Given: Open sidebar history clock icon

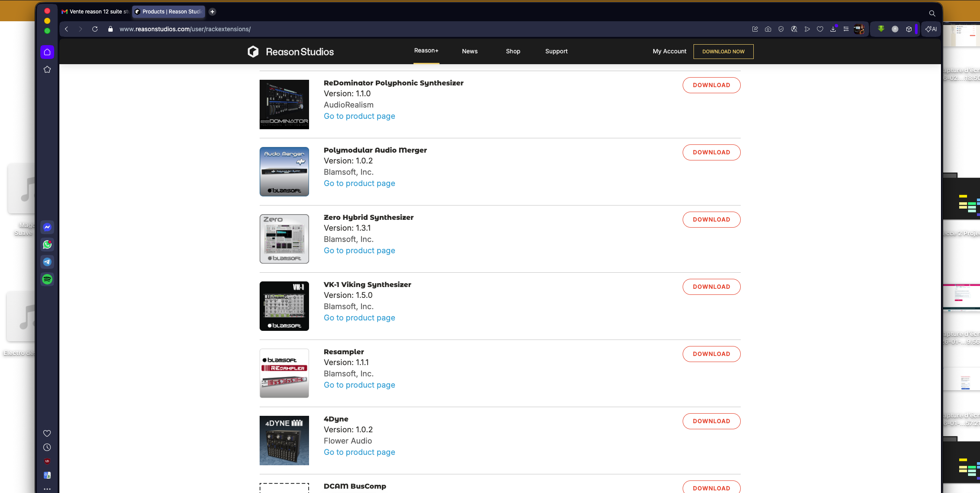Looking at the screenshot, I should pyautogui.click(x=47, y=447).
